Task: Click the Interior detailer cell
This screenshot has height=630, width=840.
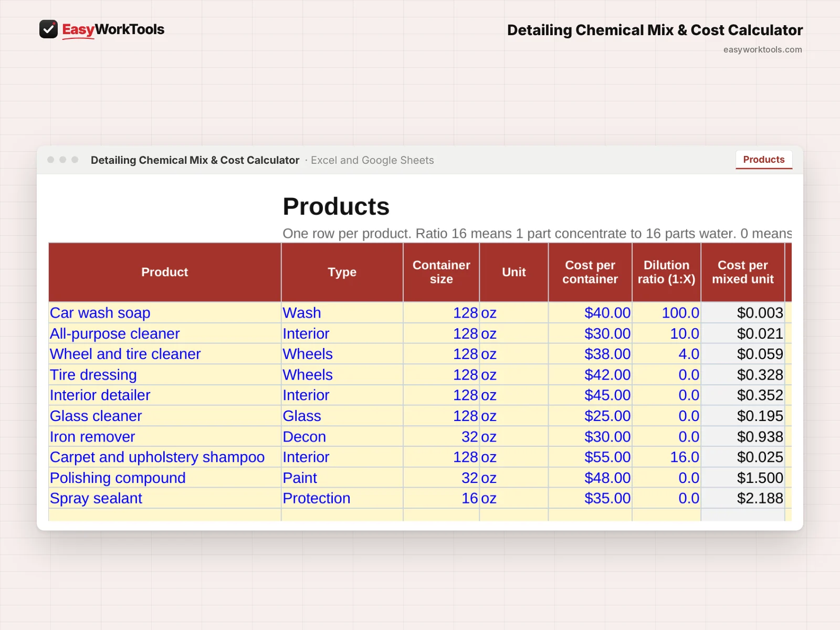Action: 165,395
